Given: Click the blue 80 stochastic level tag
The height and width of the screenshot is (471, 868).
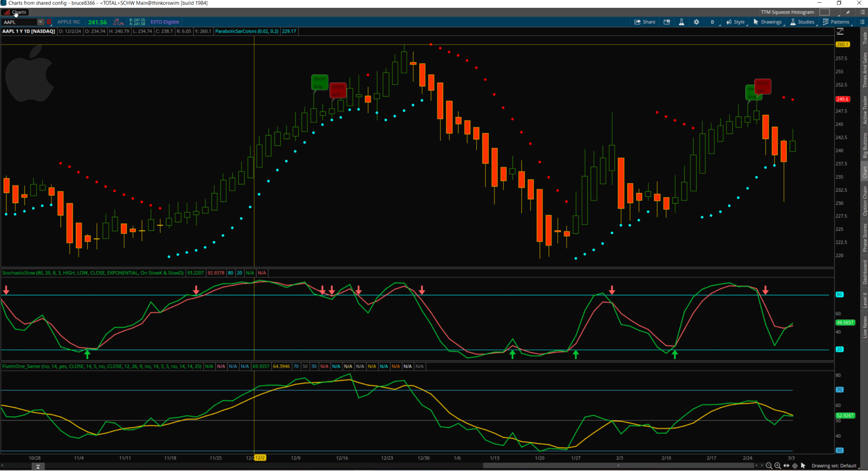Looking at the screenshot, I should (839, 295).
